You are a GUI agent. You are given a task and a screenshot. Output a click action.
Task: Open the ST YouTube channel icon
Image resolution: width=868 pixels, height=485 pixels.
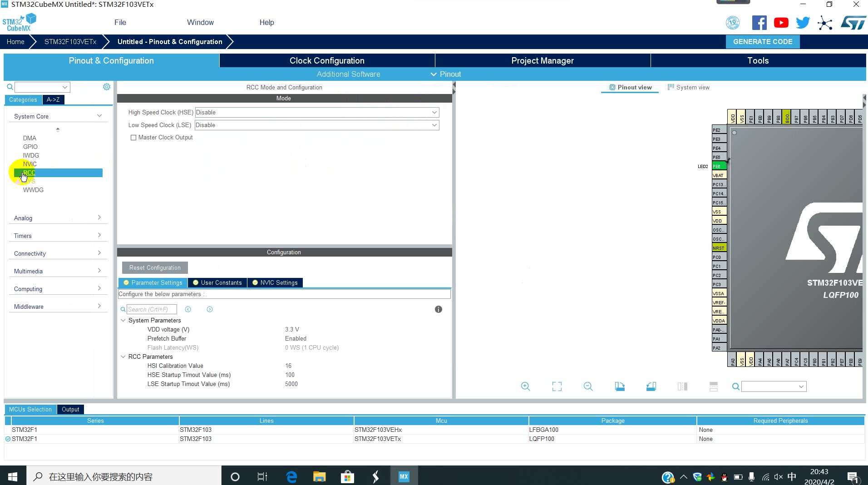pyautogui.click(x=781, y=23)
